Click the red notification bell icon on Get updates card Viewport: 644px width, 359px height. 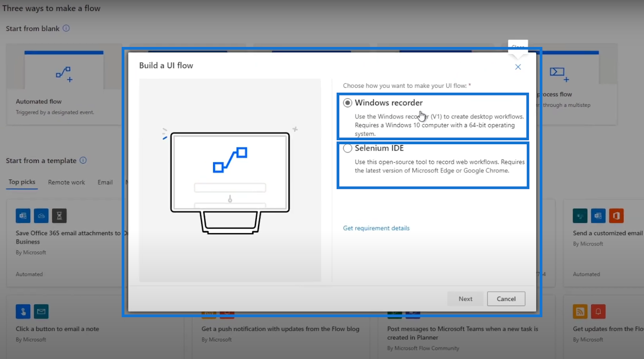tap(598, 311)
